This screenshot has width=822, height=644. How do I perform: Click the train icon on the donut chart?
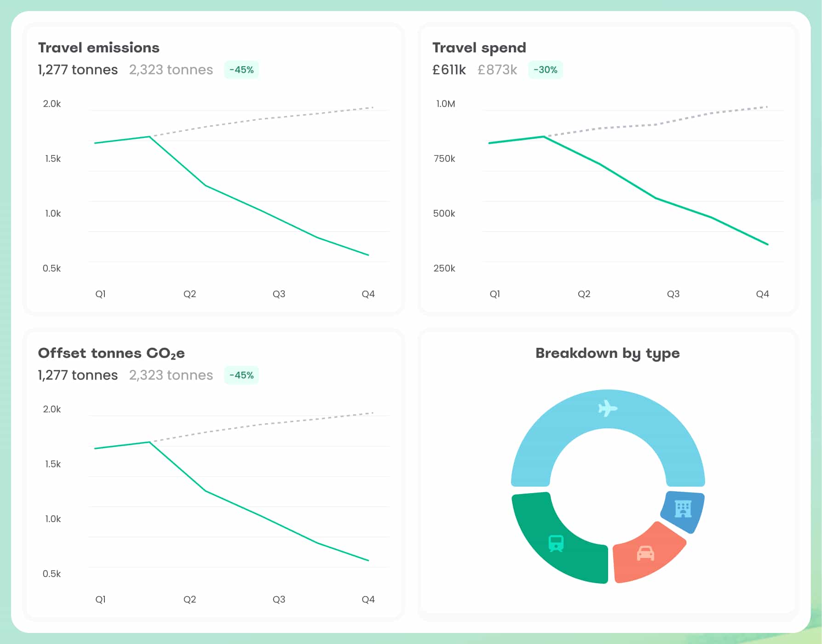coord(556,543)
